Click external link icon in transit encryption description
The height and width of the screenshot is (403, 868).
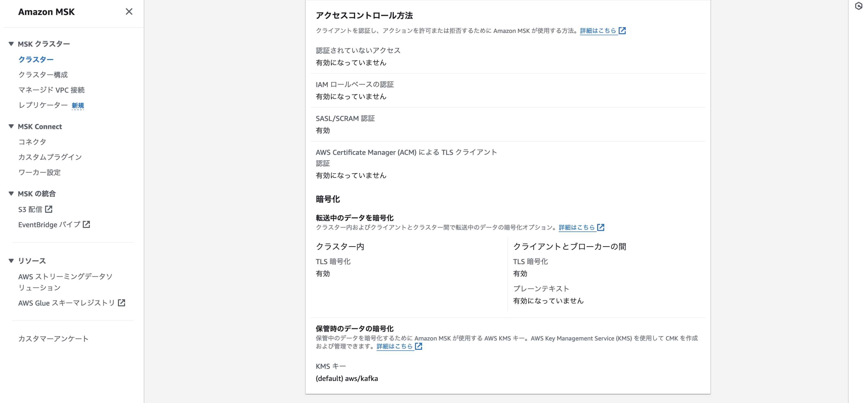click(x=601, y=228)
